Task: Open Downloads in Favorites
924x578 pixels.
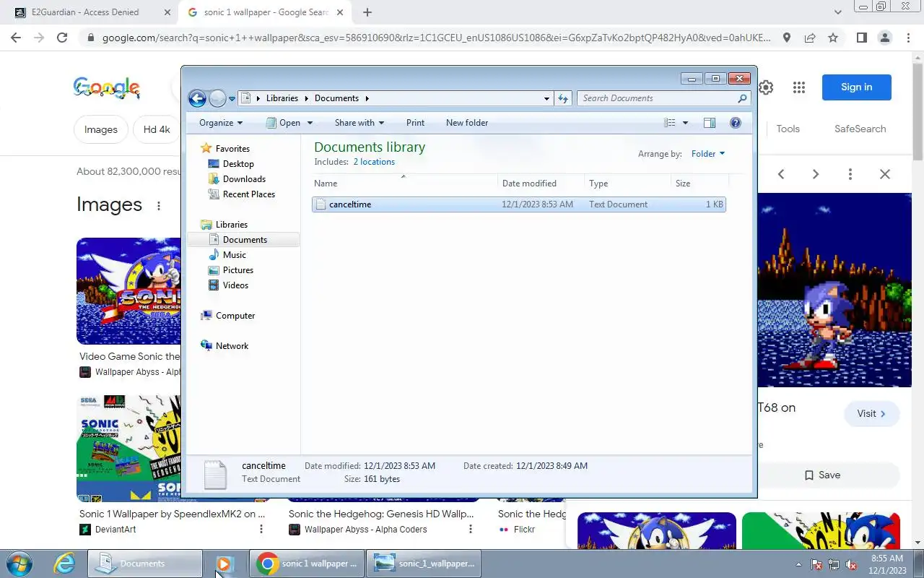Action: [x=244, y=179]
